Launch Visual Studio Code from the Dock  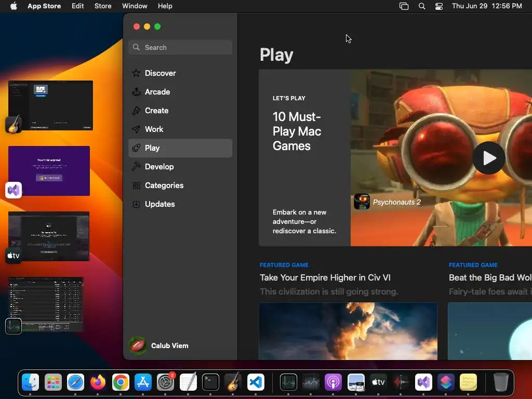coord(256,382)
